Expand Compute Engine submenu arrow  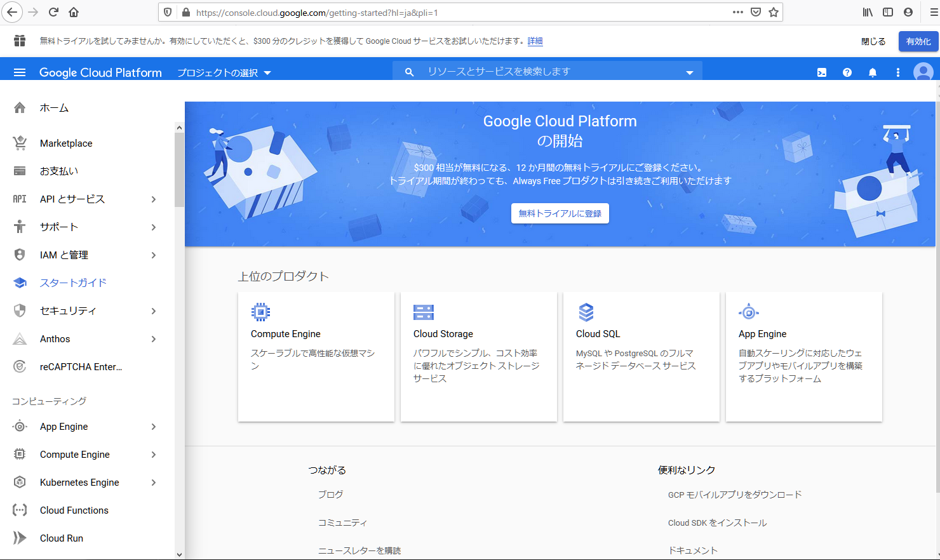[154, 455]
